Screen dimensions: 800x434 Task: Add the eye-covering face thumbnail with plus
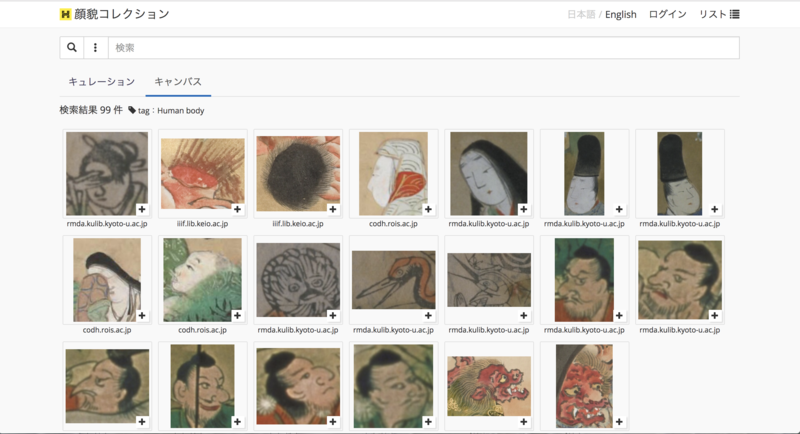click(x=142, y=209)
